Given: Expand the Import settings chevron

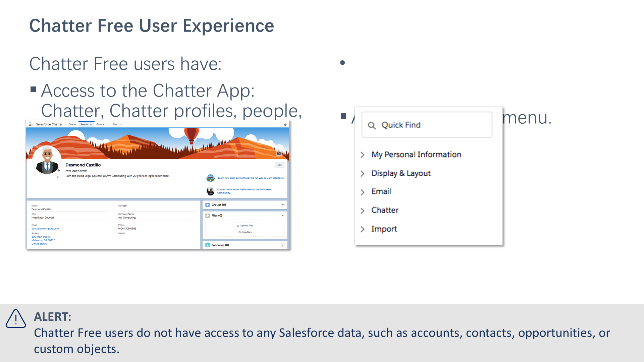Looking at the screenshot, I should 363,229.
